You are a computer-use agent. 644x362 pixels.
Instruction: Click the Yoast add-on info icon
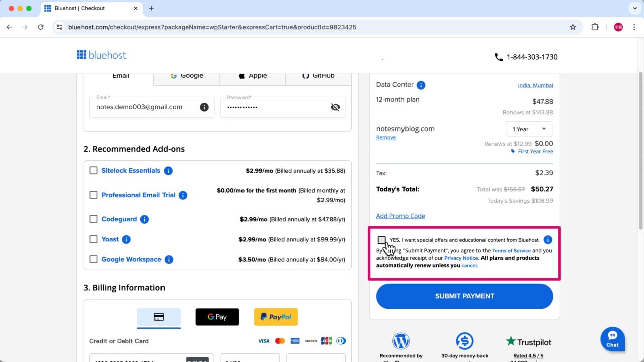126,239
